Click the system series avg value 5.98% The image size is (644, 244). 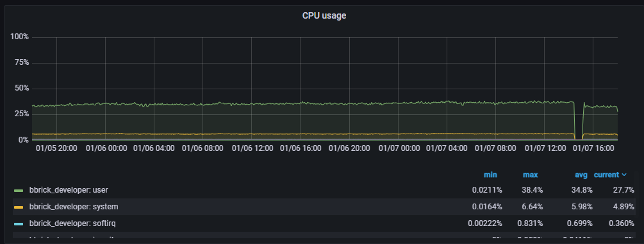coord(582,207)
